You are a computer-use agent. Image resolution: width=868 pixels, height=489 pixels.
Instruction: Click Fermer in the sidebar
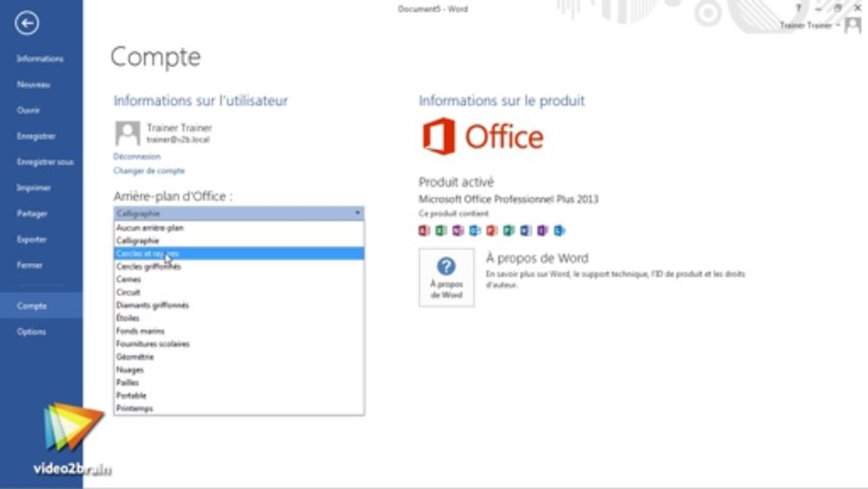(41, 266)
